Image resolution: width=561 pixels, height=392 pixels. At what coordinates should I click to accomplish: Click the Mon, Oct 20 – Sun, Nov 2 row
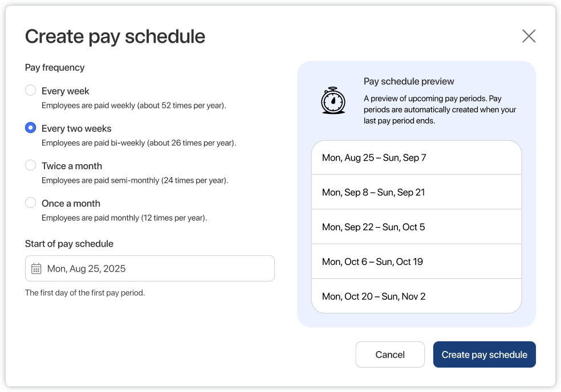pos(416,296)
